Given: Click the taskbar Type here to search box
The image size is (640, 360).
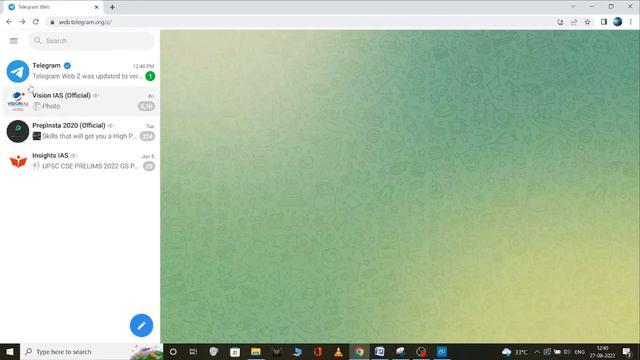Looking at the screenshot, I should [x=91, y=351].
